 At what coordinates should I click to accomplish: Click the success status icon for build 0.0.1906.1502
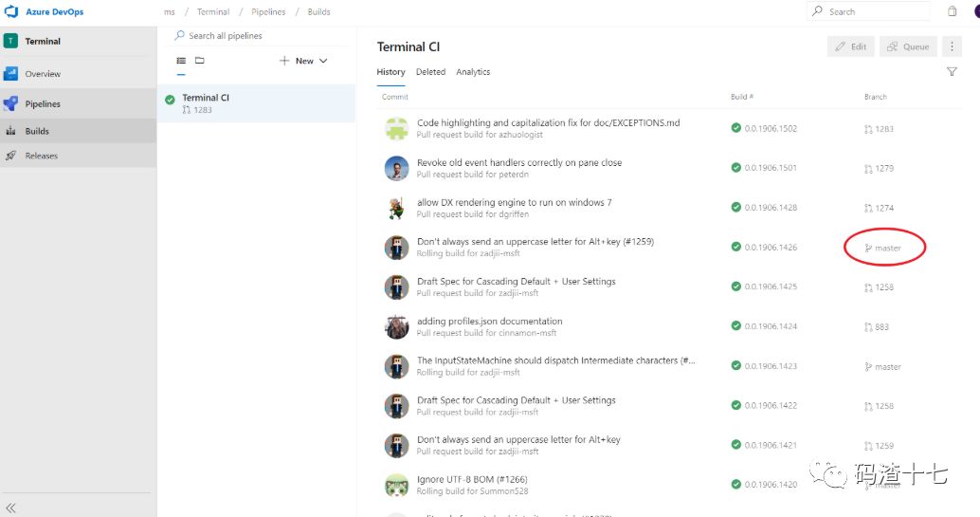tap(735, 128)
